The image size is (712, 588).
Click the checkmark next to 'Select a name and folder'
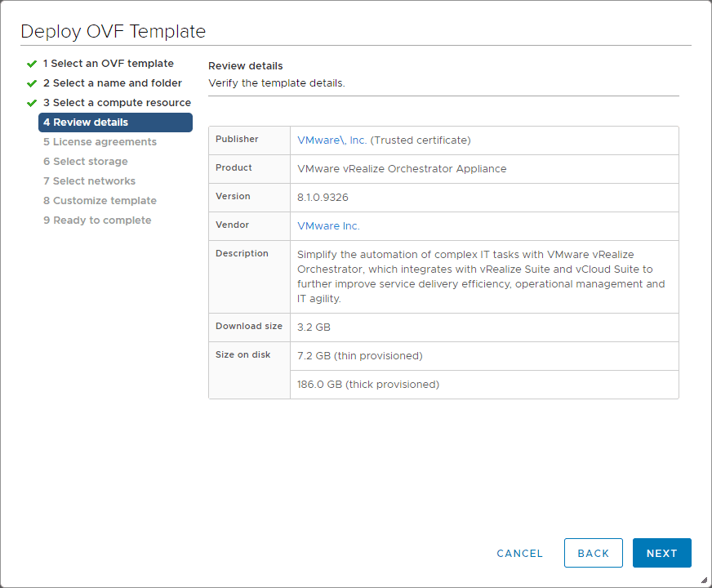[x=31, y=82]
